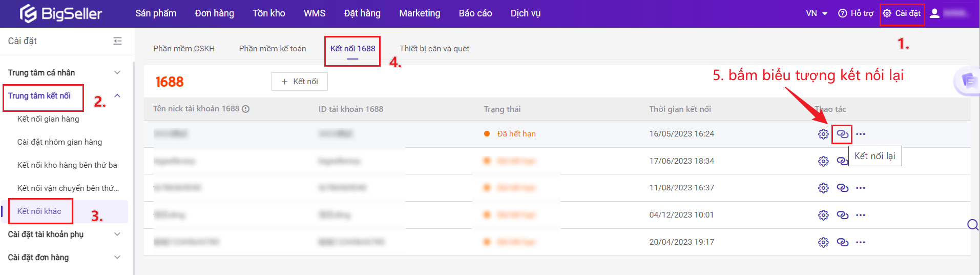
Task: Open Kết nối kho hàng bên thứ ba
Action: coord(67,165)
